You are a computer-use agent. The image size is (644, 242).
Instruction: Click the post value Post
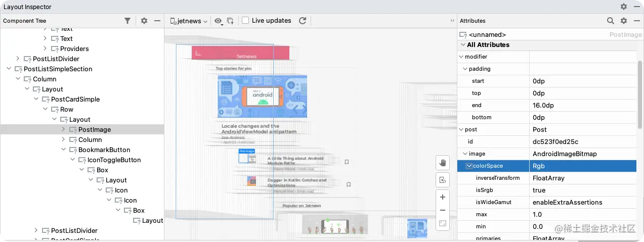[x=540, y=129]
